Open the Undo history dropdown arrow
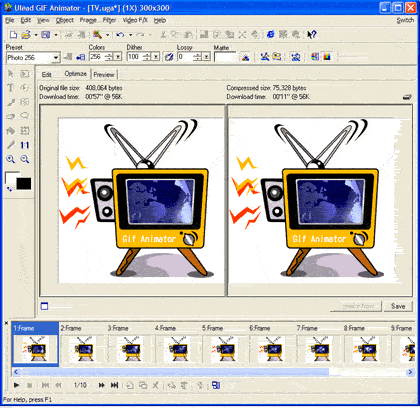 (x=130, y=35)
